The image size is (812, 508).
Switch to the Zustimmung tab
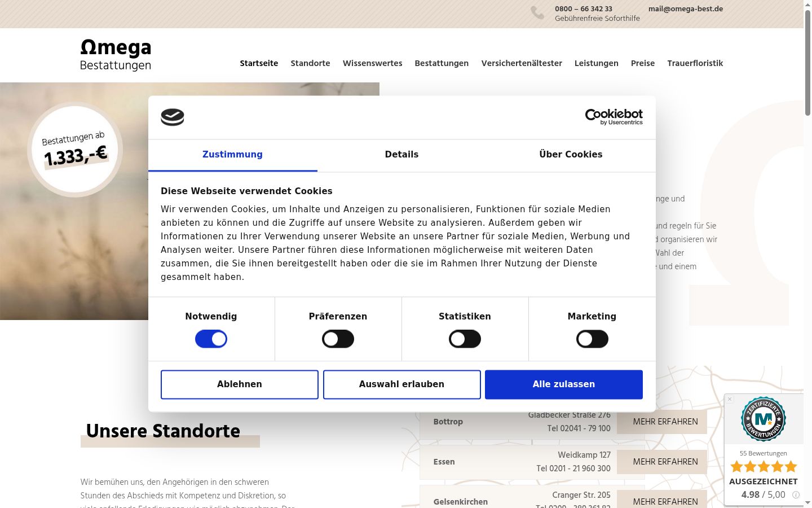pyautogui.click(x=232, y=155)
